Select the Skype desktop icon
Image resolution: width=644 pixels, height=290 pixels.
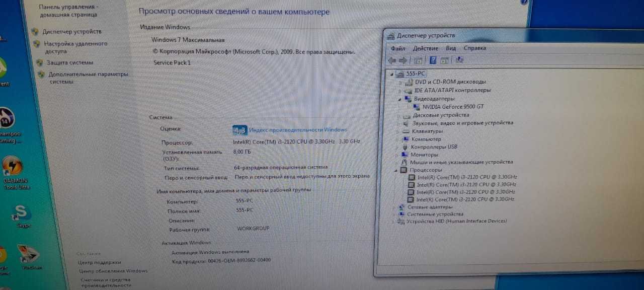[22, 212]
